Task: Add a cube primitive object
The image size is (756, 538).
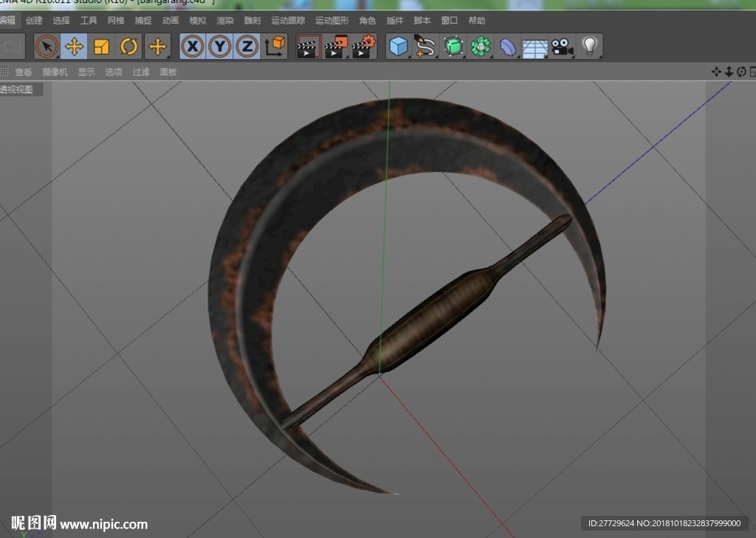Action: [399, 46]
